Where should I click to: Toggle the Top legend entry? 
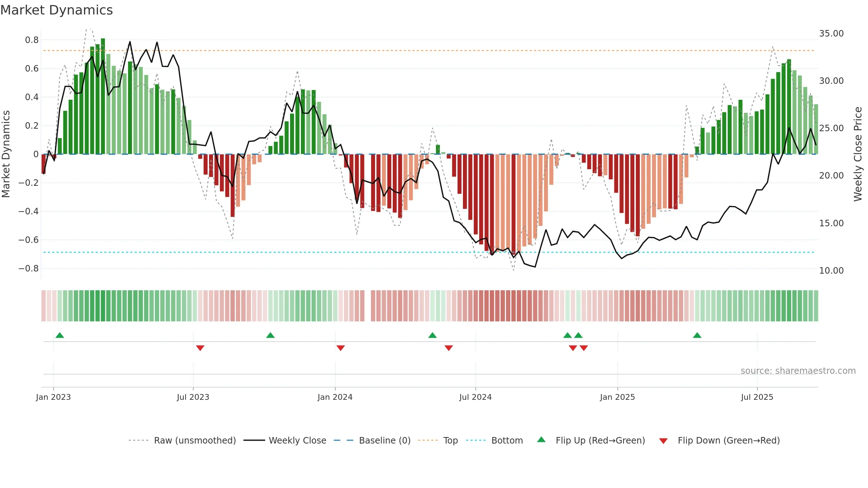point(438,440)
